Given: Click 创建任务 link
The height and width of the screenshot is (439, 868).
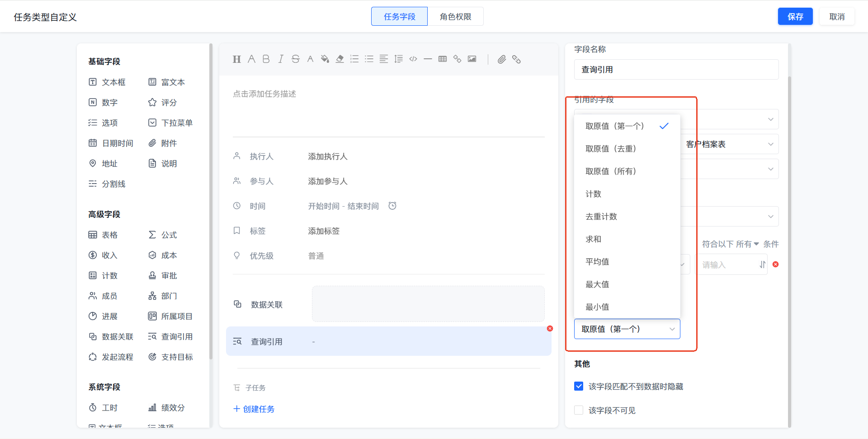Looking at the screenshot, I should [x=254, y=409].
